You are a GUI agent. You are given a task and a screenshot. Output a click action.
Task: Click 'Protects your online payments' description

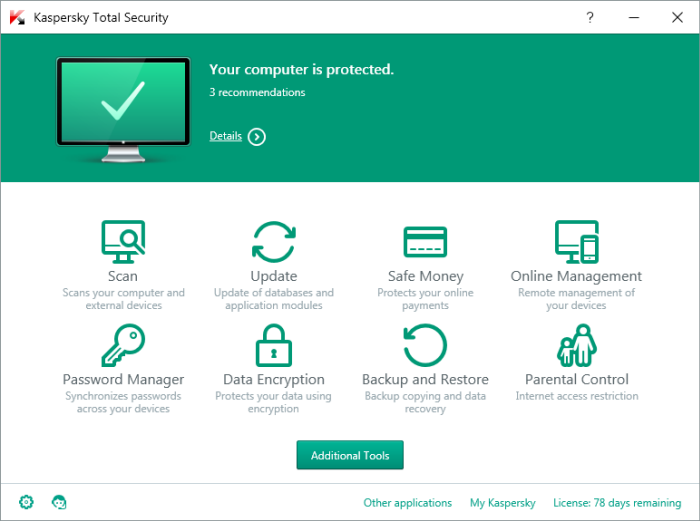(x=425, y=299)
